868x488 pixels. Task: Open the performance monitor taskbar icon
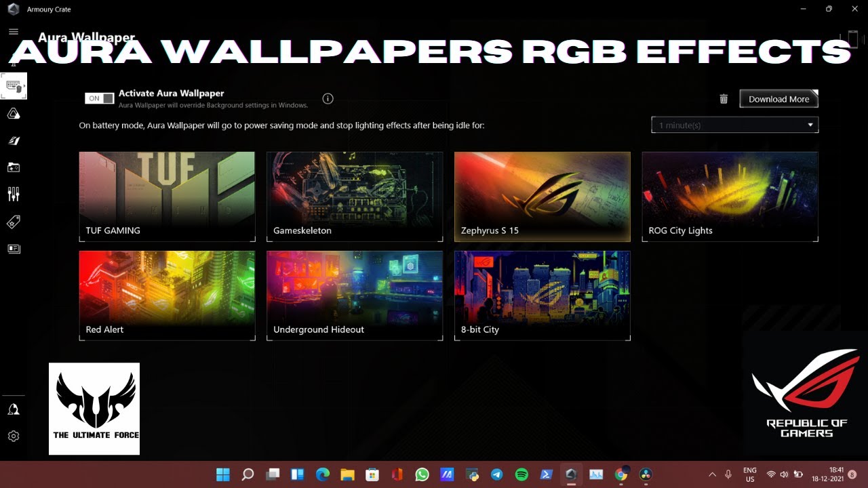[x=596, y=474]
